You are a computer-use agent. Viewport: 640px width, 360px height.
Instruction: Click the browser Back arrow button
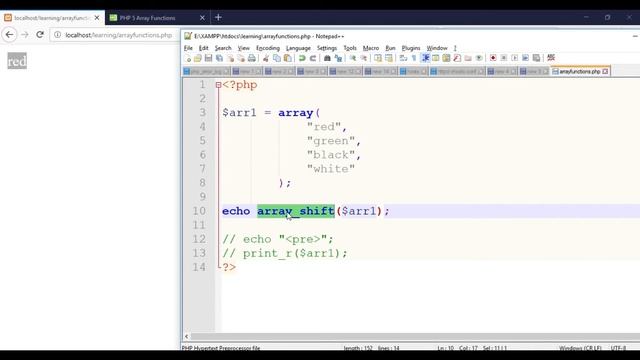click(x=9, y=35)
